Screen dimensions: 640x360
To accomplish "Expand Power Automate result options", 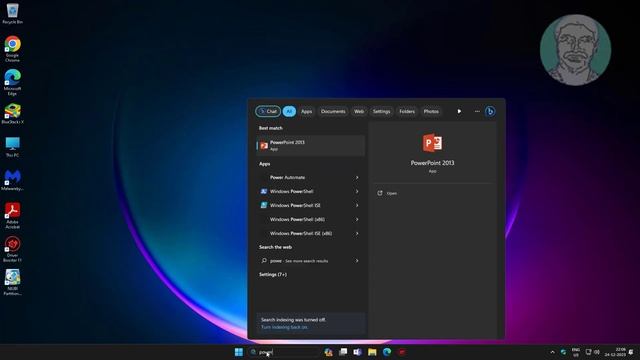I will coord(357,178).
